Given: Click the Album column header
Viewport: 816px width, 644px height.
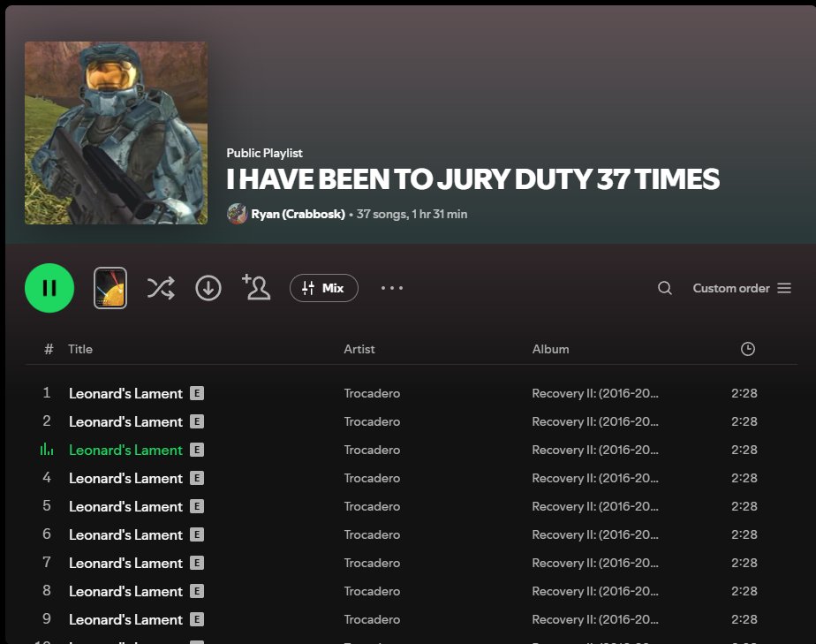Looking at the screenshot, I should (550, 349).
